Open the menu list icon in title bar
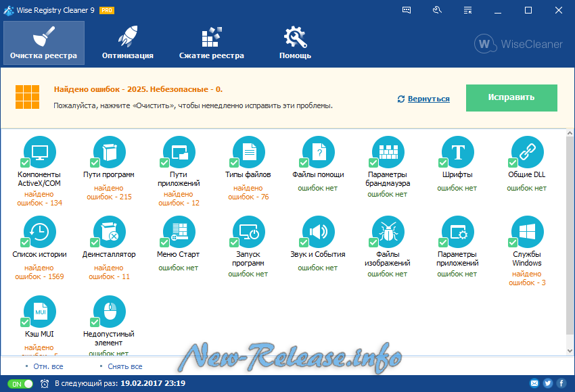 [x=467, y=10]
